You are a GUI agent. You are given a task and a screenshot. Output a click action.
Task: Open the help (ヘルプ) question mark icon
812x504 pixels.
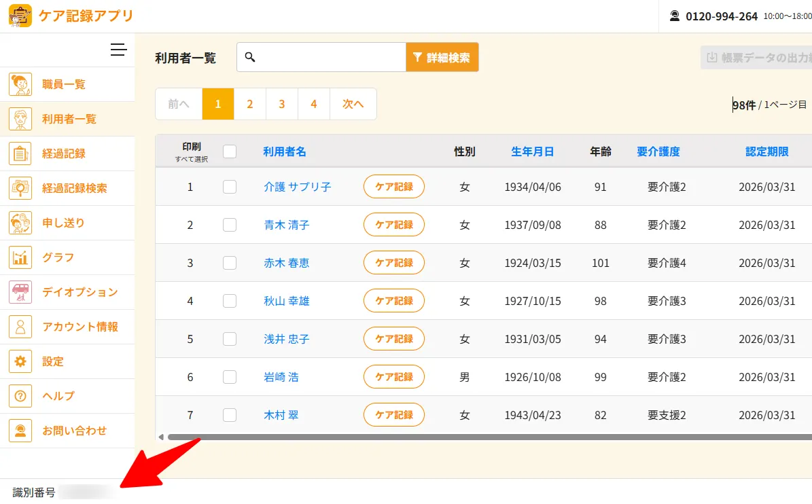[20, 396]
